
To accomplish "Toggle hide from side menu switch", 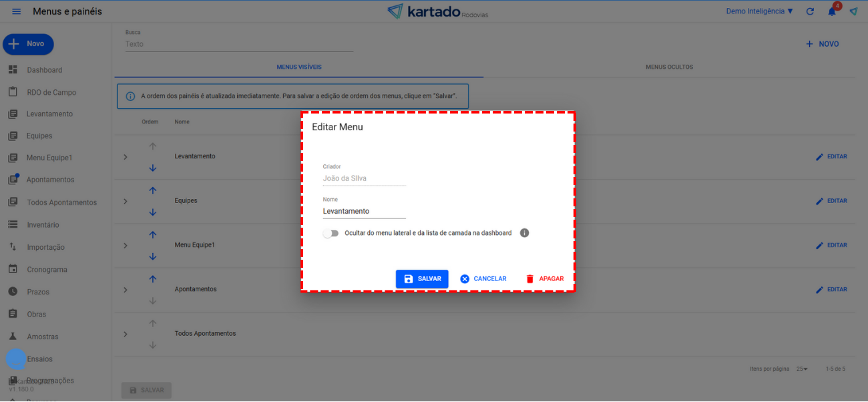I will (331, 233).
